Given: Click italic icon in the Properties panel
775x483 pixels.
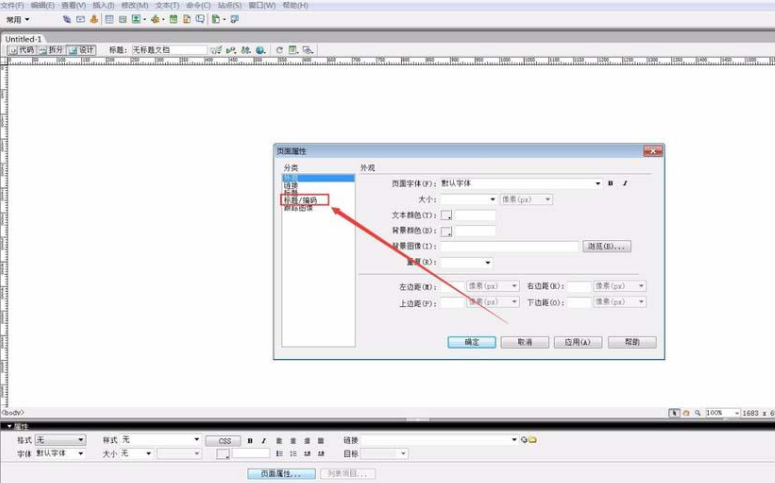Looking at the screenshot, I should pyautogui.click(x=263, y=440).
